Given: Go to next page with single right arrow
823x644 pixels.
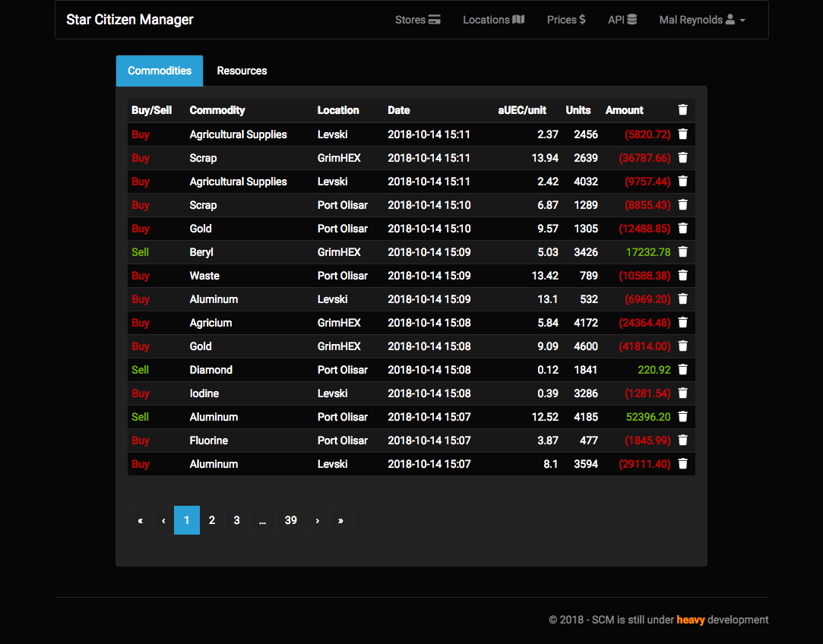Looking at the screenshot, I should (317, 520).
